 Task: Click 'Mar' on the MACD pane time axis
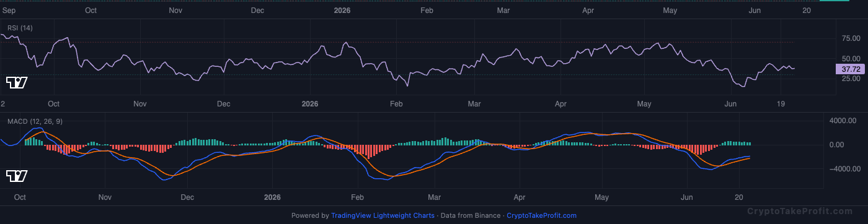435,197
